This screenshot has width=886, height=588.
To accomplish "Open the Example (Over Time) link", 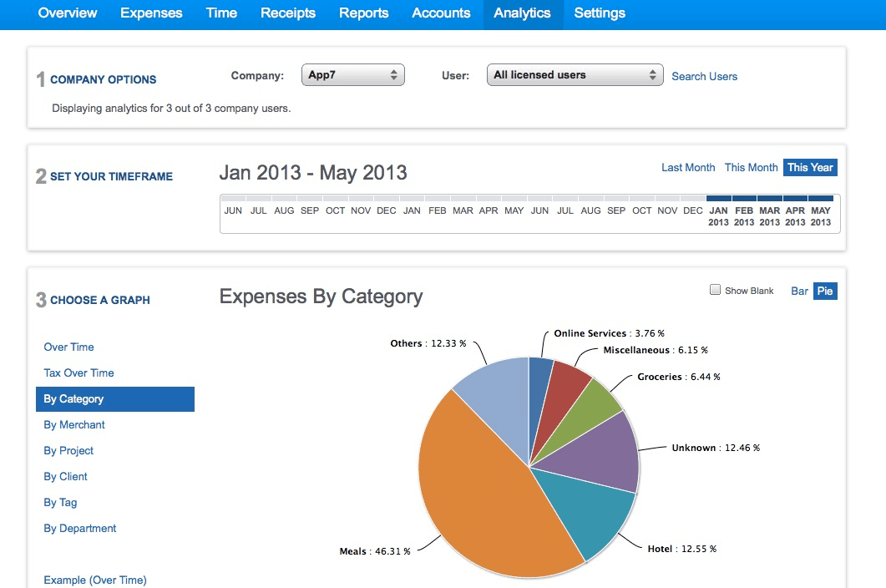I will (95, 580).
